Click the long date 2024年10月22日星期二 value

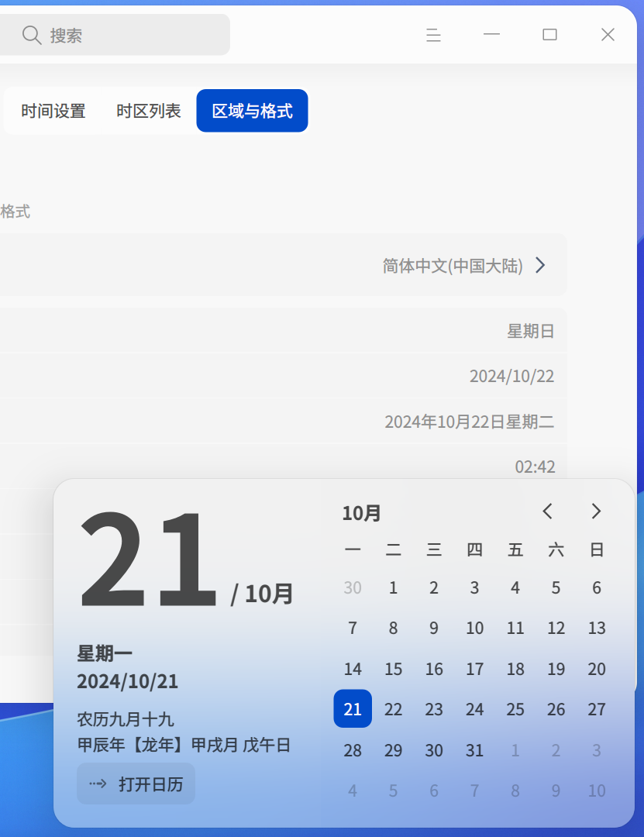click(x=470, y=422)
